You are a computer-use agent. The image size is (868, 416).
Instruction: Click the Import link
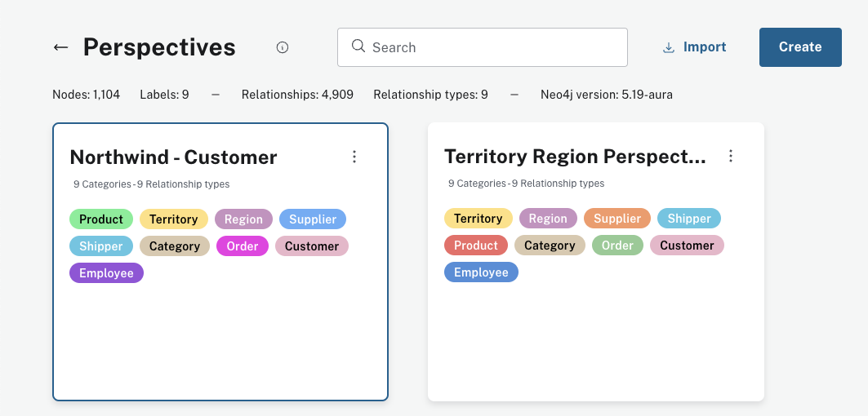[x=704, y=47]
